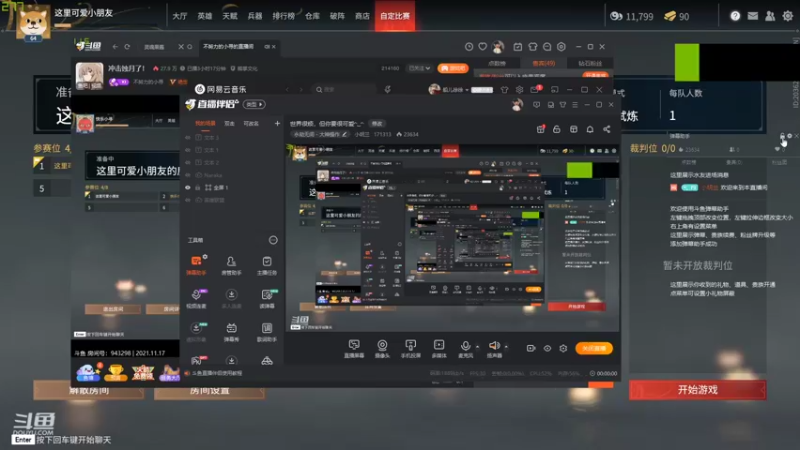Screen dimensions: 800x450
Task: Open the skin shirt icon in NetEase Music
Action: [x=505, y=90]
